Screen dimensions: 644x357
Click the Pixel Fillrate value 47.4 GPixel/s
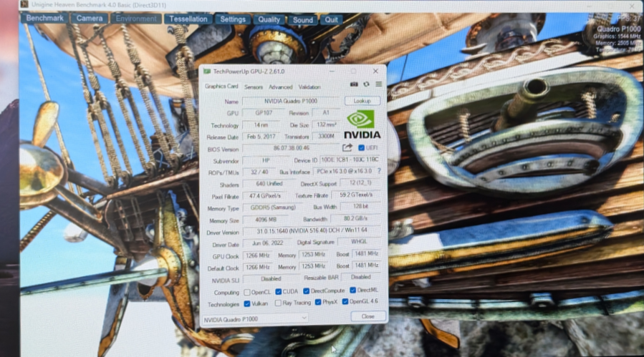[265, 196]
